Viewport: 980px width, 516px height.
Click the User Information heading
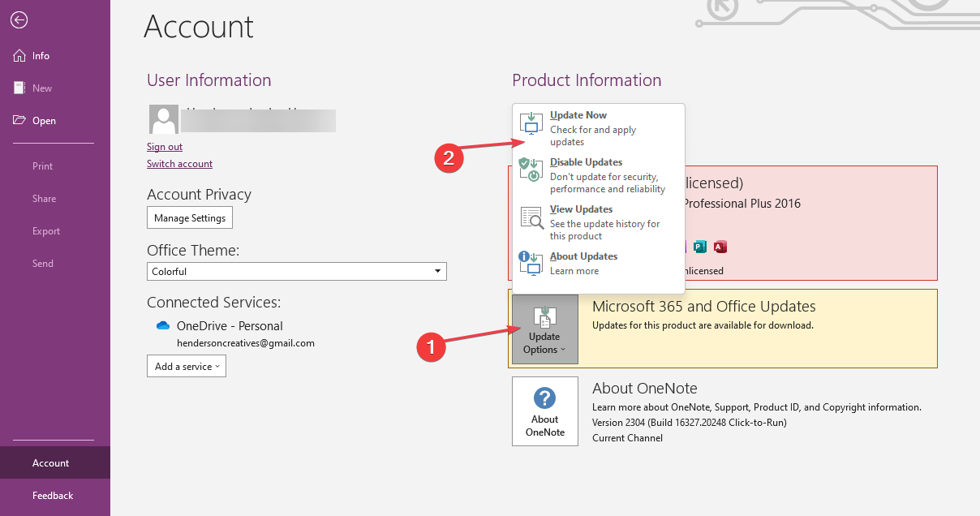(209, 80)
